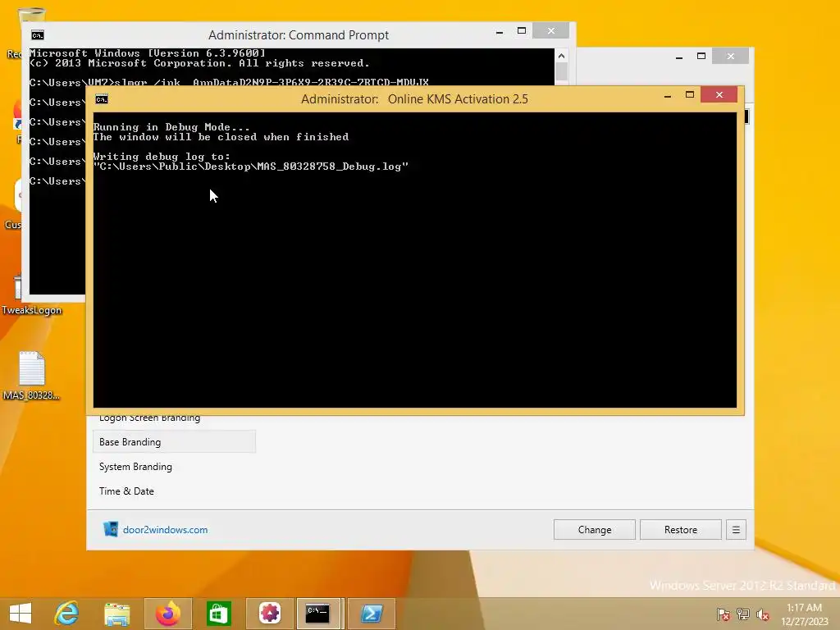840x630 pixels.
Task: Minimize the tweaker window behind
Action: tap(679, 57)
